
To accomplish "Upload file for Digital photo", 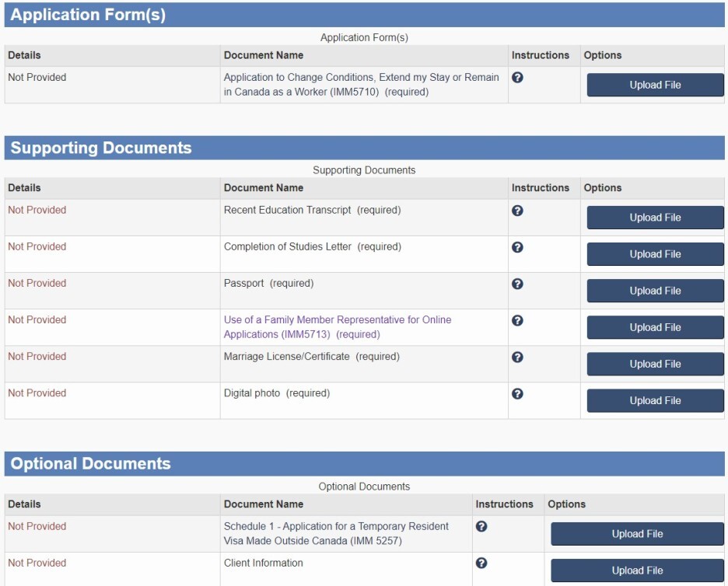I will [x=655, y=401].
